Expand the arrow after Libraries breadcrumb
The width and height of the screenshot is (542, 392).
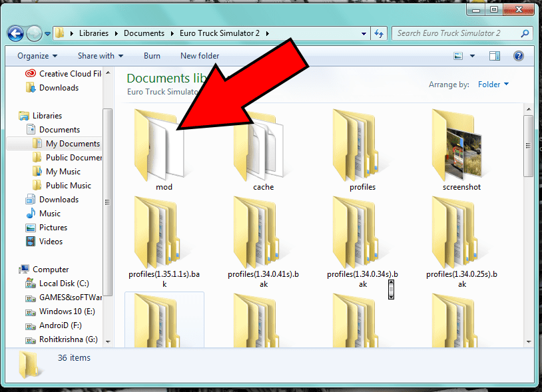click(116, 33)
